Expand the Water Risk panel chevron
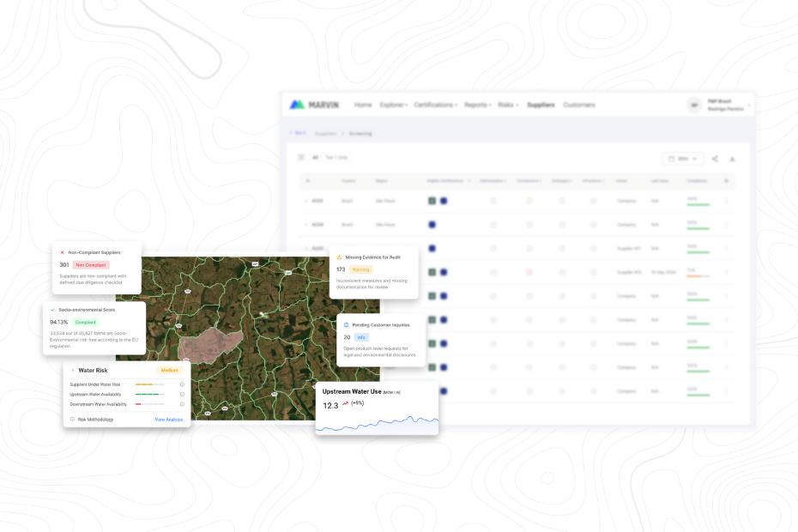 [x=73, y=370]
